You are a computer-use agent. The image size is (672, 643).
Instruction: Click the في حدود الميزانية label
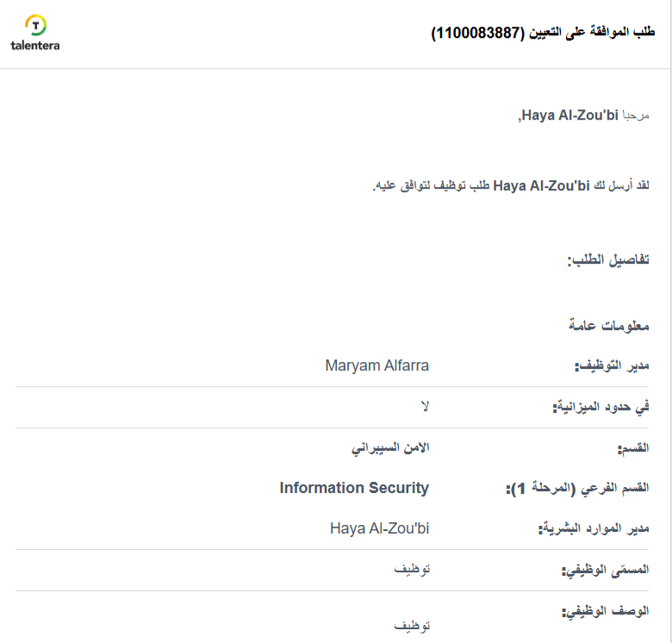[600, 408]
